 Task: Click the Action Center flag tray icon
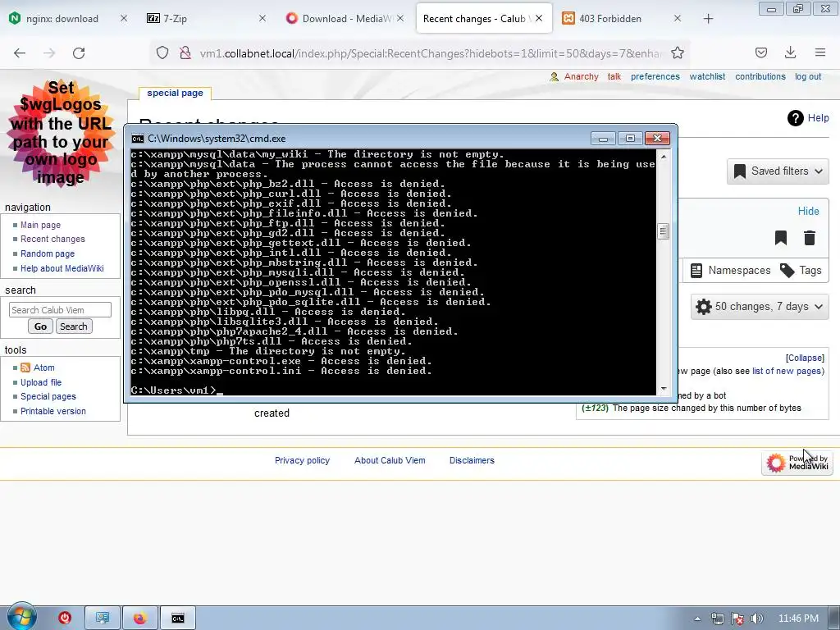737,619
